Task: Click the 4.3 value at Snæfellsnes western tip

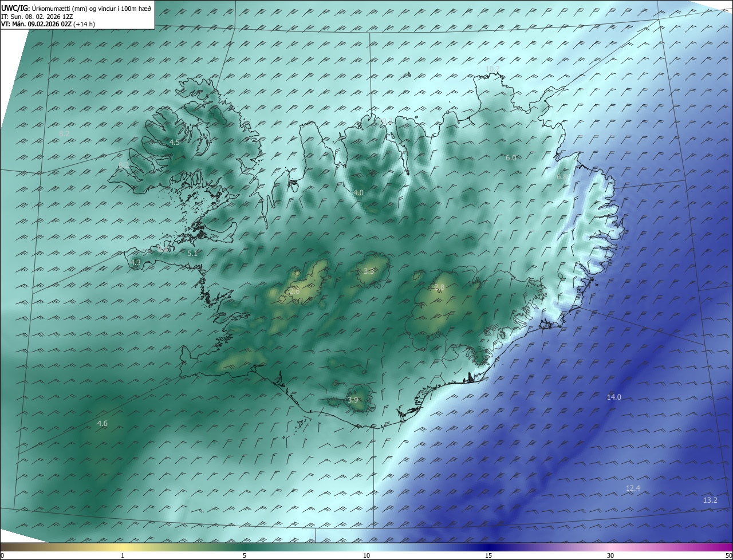Action: pyautogui.click(x=136, y=262)
